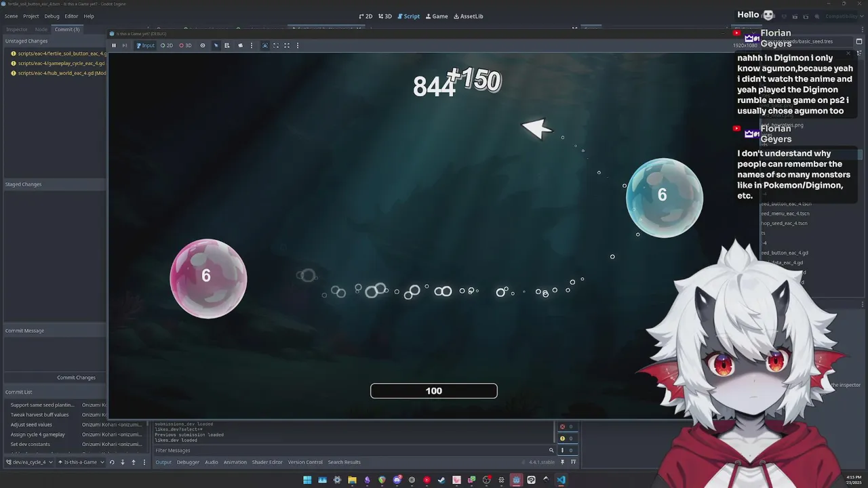This screenshot has width=868, height=488.
Task: Select fertile_soil_button_eac_4 unstaged file
Action: [x=58, y=54]
